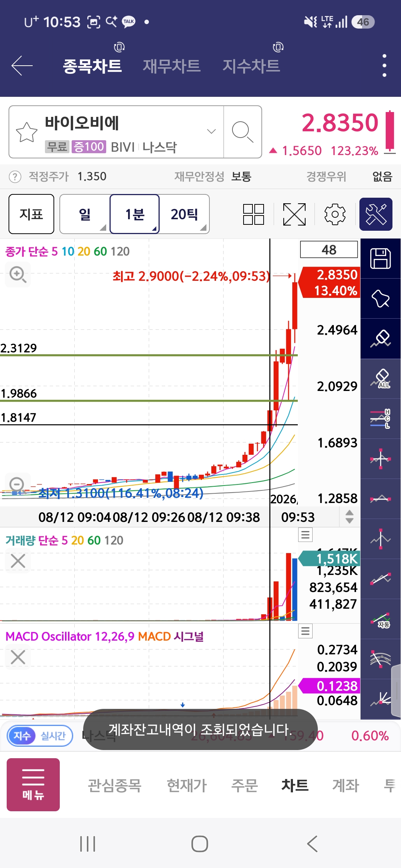Viewport: 401px width, 868px height.
Task: Open the 메뉴 button
Action: [33, 785]
